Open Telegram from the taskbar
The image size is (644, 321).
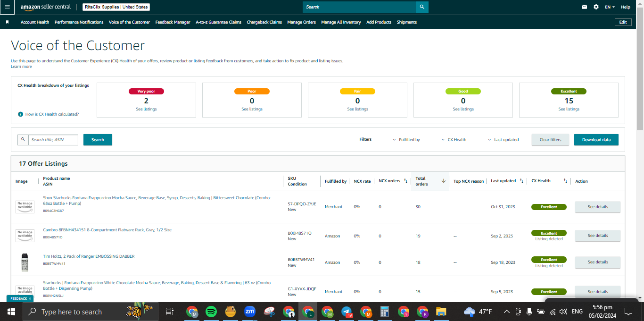[347, 312]
